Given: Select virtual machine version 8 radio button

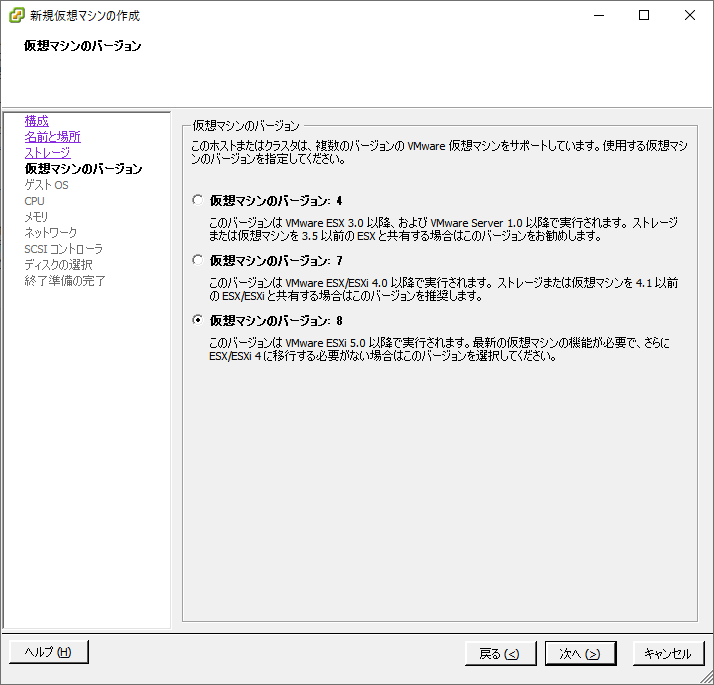Looking at the screenshot, I should tap(197, 320).
